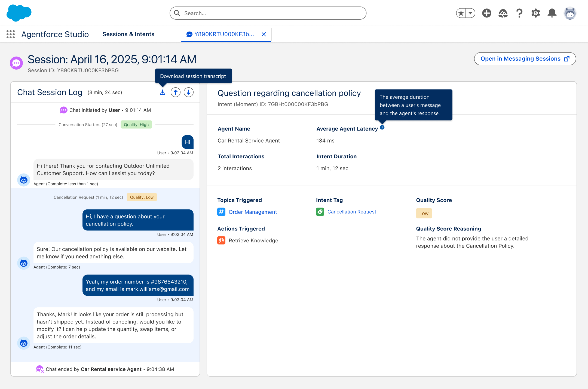Screen dimensions: 588x389
Task: Open the Help question mark icon
Action: point(519,13)
